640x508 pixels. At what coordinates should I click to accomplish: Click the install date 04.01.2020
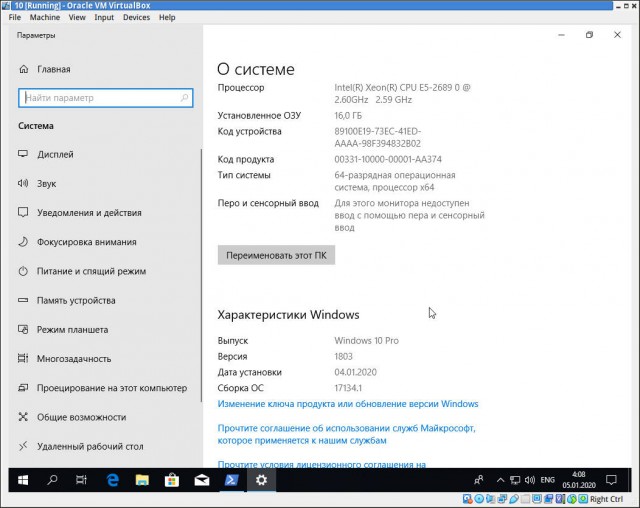356,372
